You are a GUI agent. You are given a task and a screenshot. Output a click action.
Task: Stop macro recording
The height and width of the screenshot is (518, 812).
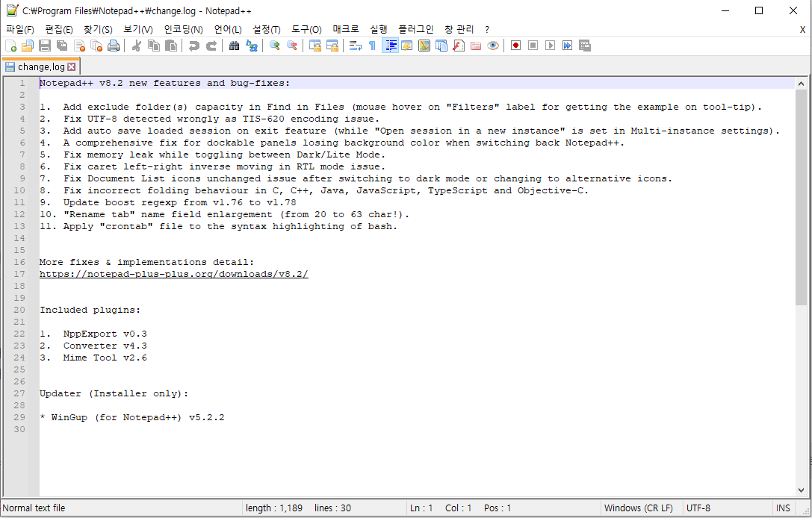point(533,46)
